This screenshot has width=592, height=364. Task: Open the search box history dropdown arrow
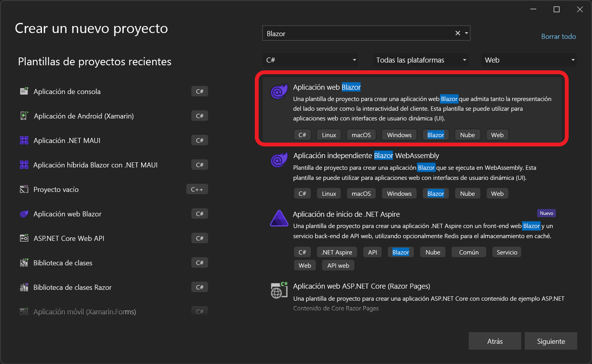(x=466, y=33)
